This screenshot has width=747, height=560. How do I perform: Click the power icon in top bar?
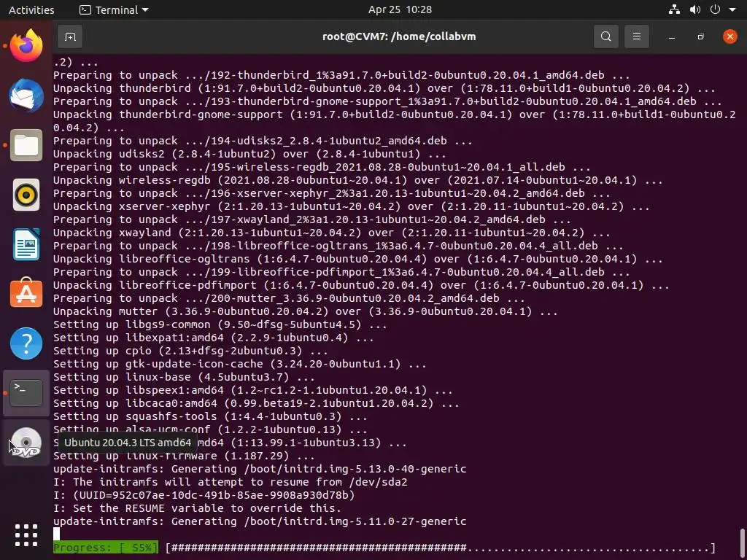tap(715, 9)
